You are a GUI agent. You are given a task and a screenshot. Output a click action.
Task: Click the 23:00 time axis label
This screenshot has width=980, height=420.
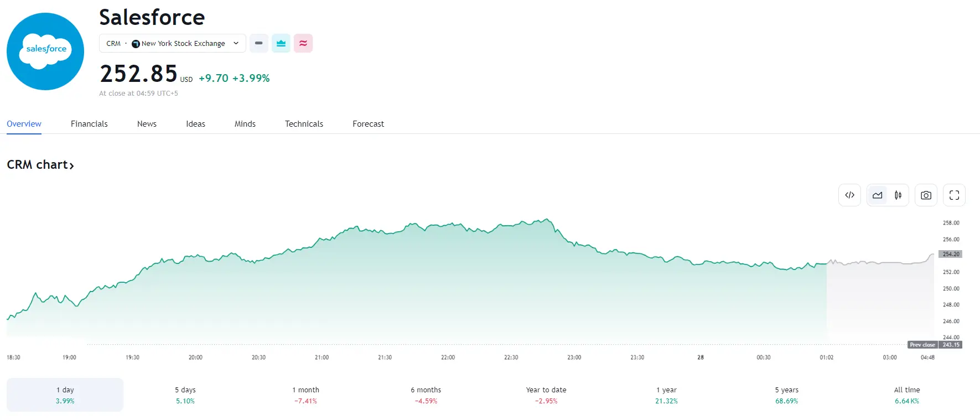coord(574,357)
